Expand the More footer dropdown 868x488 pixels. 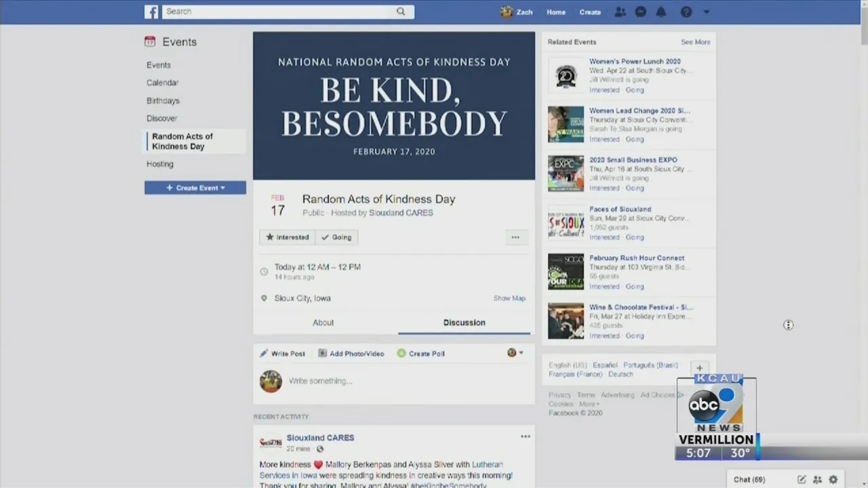point(589,404)
